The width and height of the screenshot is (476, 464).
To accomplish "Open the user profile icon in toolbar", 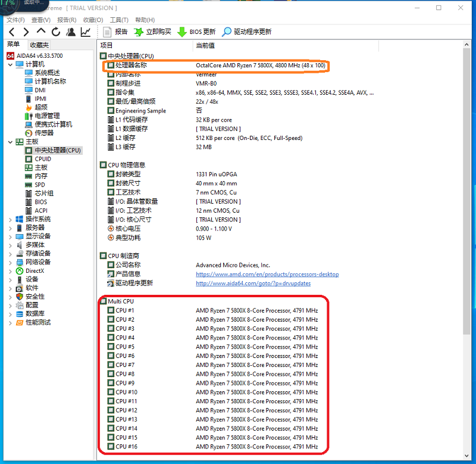I will pos(71,32).
